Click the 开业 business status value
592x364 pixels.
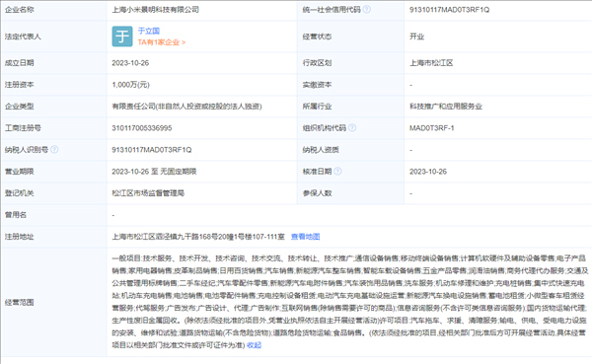click(x=416, y=36)
